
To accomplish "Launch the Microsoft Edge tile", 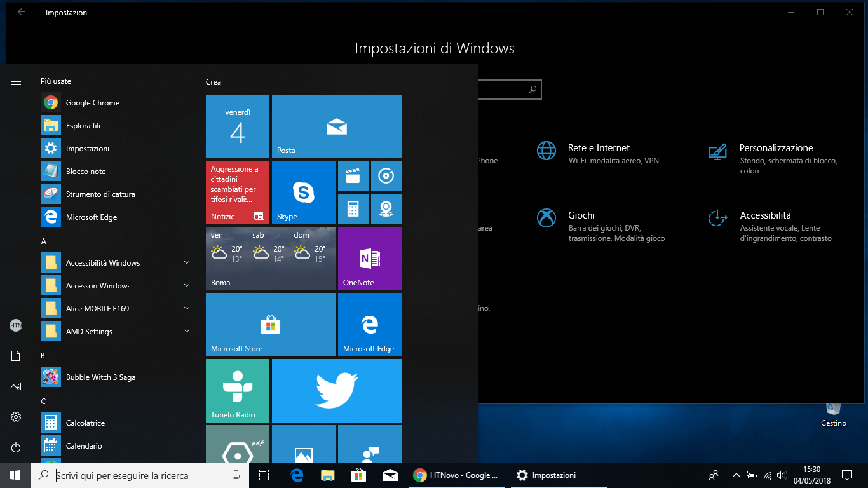I will (370, 325).
